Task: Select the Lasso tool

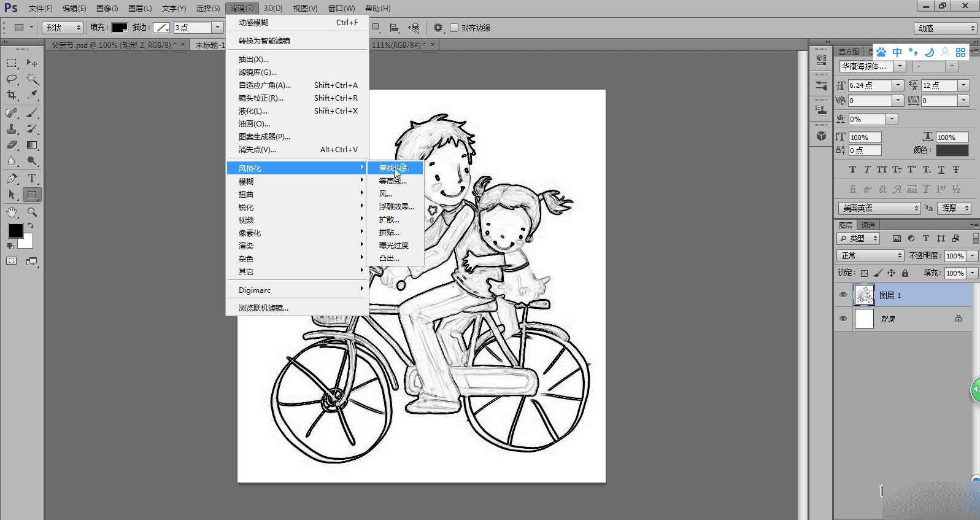Action: coord(12,79)
